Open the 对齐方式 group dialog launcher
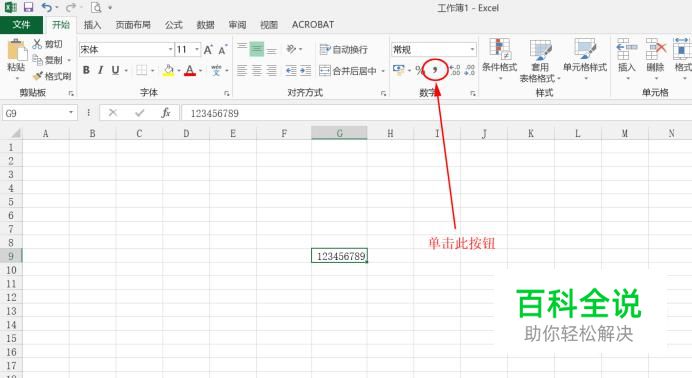The width and height of the screenshot is (692, 378). (384, 94)
